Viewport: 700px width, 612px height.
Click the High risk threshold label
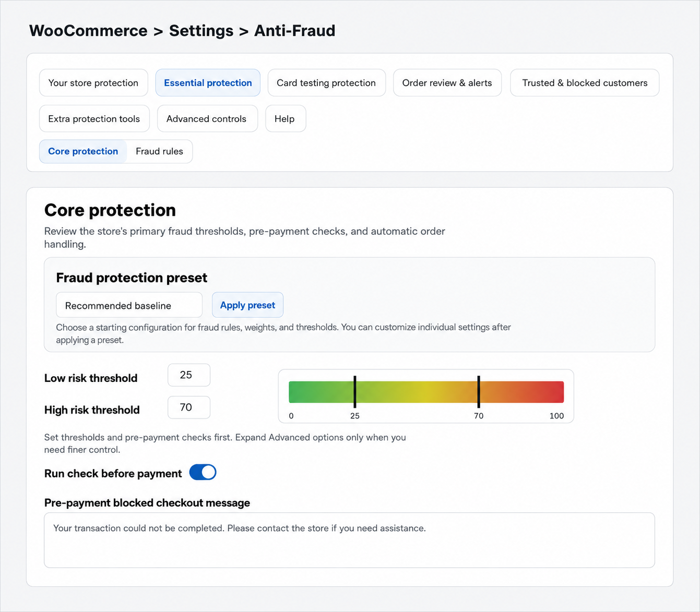92,410
